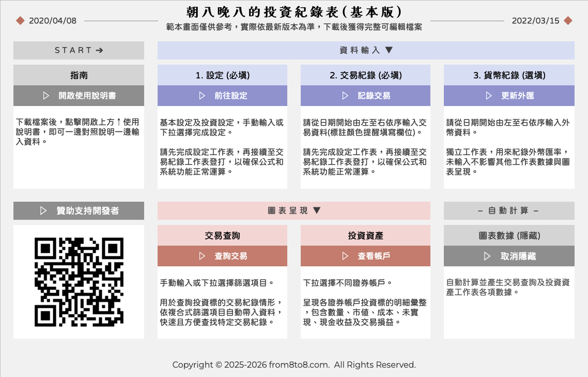Viewport: 588px width, 377px height.
Task: Switch to the 投資資產 panel header
Action: 365,235
